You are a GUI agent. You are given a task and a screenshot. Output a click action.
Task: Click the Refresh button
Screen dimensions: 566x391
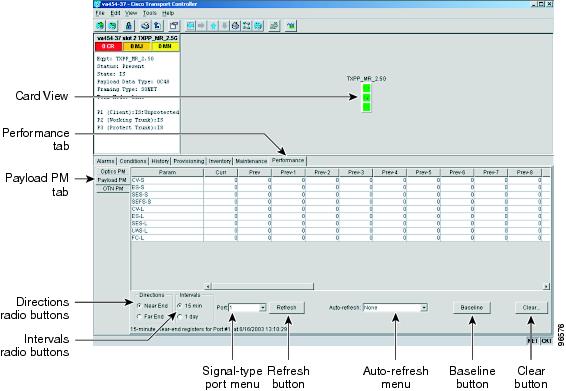pos(287,308)
